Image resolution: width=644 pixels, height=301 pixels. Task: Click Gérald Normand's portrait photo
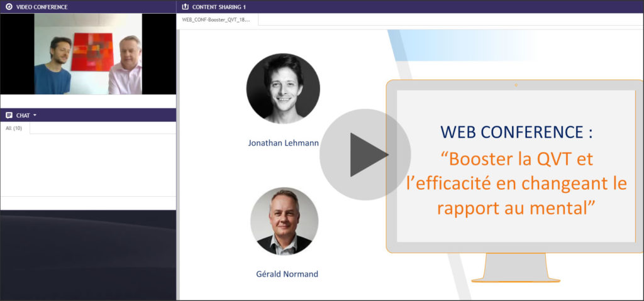284,221
